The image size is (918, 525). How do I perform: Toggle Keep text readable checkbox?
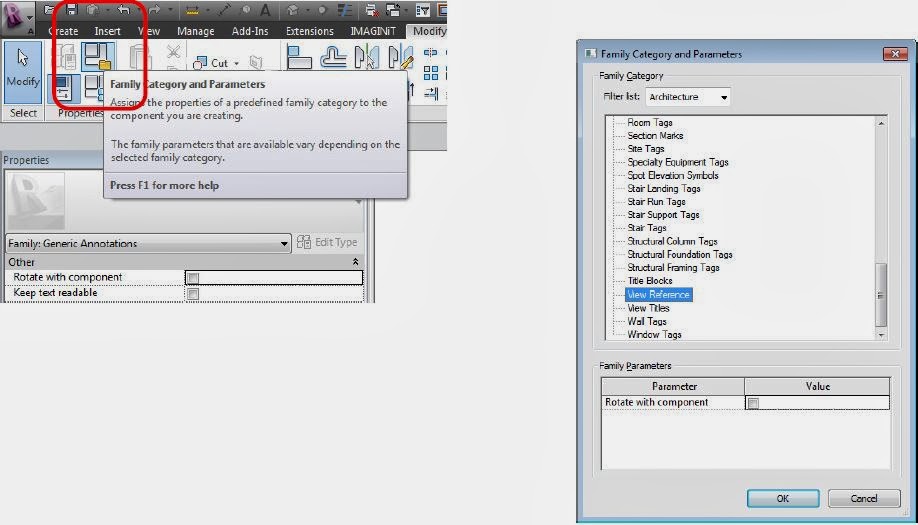click(x=193, y=293)
